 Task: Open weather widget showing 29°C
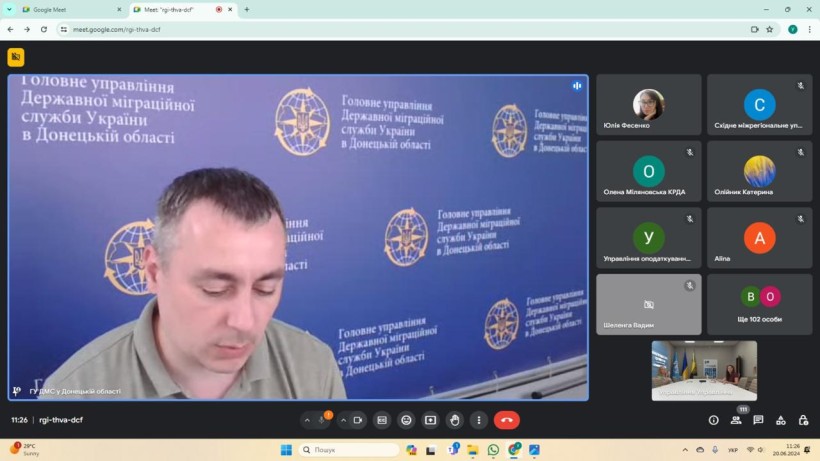(24, 449)
